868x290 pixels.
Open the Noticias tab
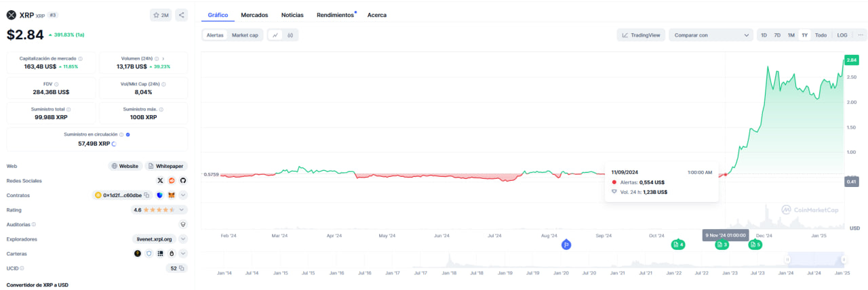292,15
